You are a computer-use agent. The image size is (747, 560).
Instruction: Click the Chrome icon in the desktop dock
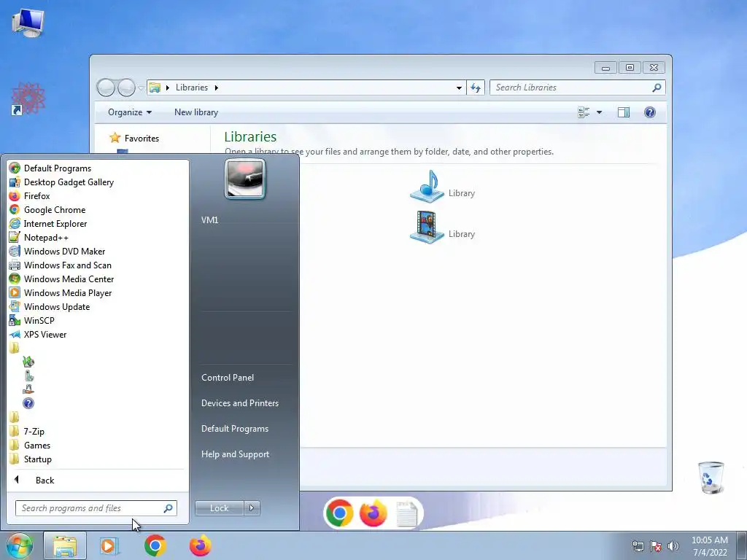tap(340, 513)
